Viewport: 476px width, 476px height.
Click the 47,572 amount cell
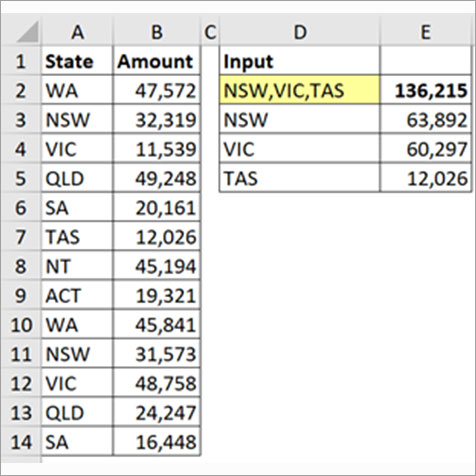157,90
